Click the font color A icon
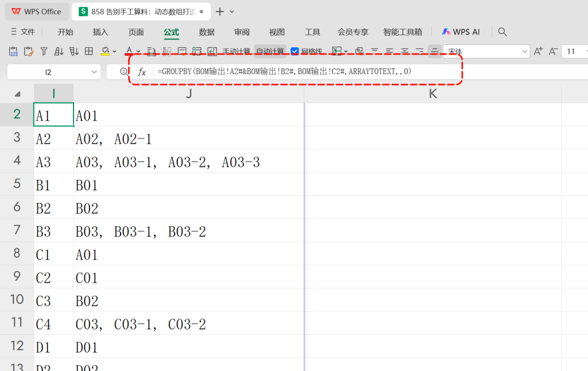The width and height of the screenshot is (588, 371). 129,51
